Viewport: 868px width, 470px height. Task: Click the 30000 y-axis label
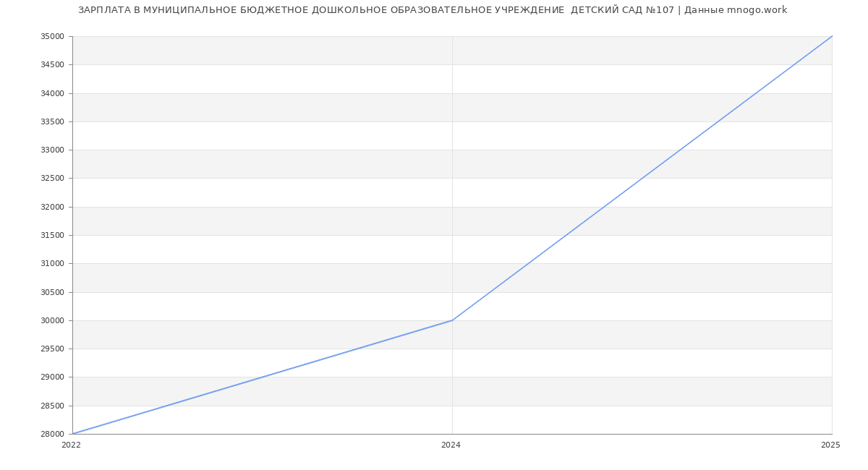tap(52, 320)
